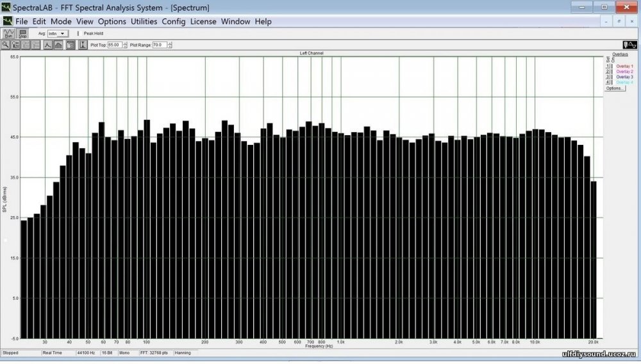The width and height of the screenshot is (641, 364).
Task: Click the Plot Range spinner arrows
Action: [x=170, y=45]
